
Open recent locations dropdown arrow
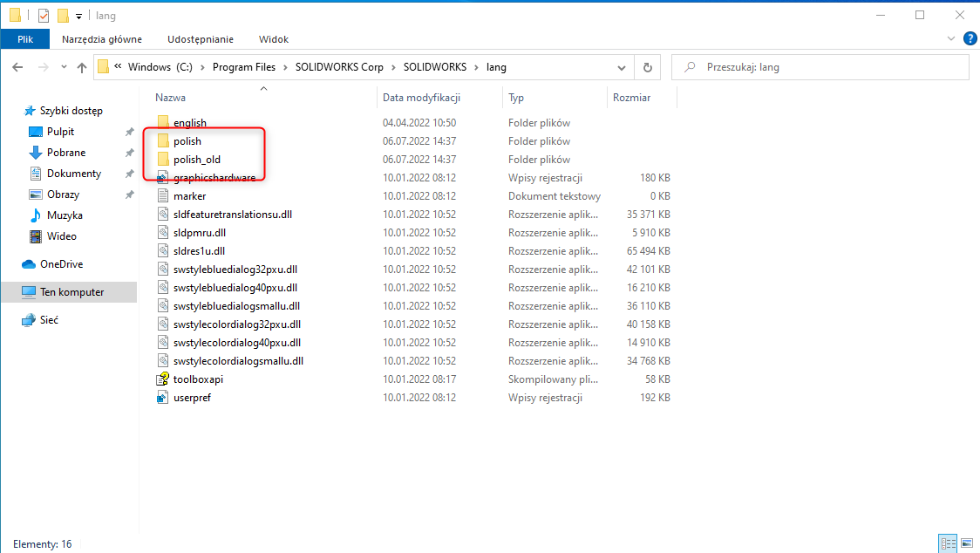coord(64,67)
